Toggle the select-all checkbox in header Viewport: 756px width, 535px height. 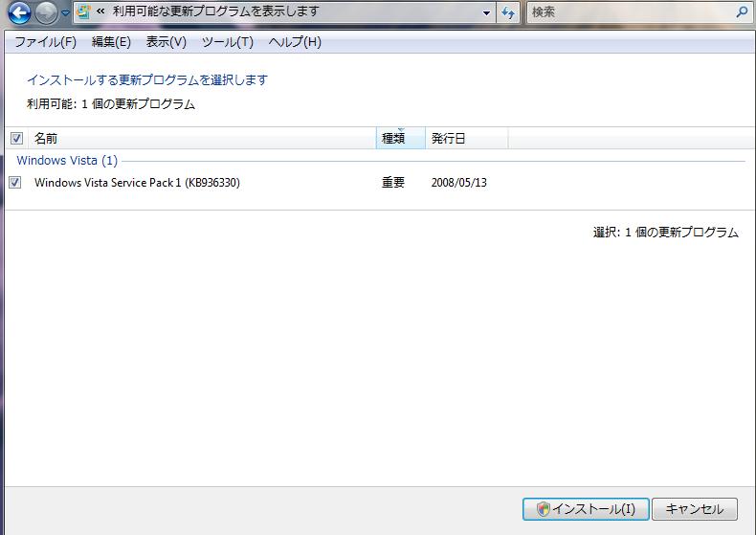click(x=16, y=139)
